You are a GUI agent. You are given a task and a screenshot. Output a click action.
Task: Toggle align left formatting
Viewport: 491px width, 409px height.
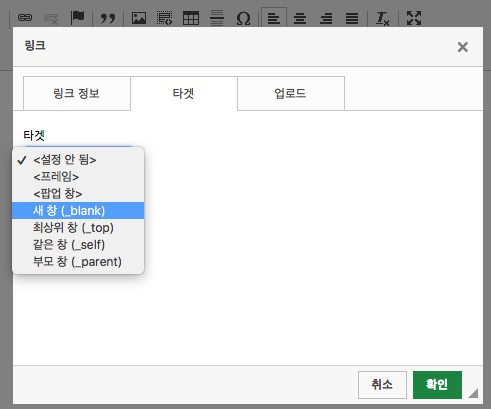click(x=274, y=18)
